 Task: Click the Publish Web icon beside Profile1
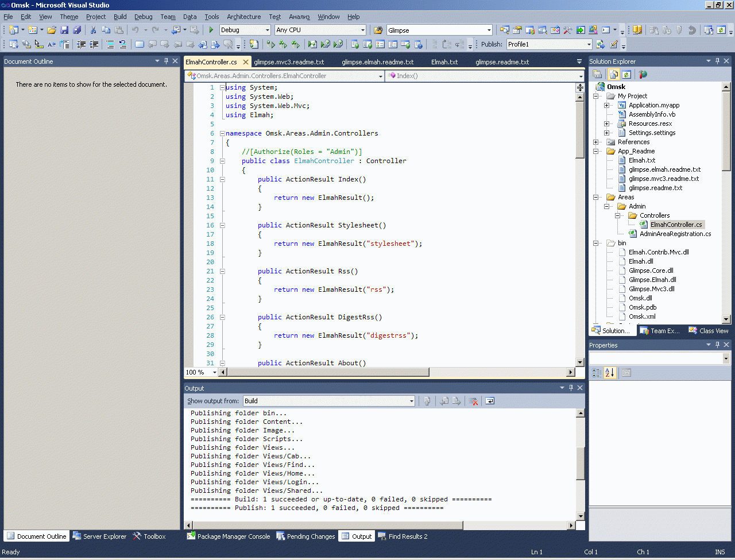601,44
